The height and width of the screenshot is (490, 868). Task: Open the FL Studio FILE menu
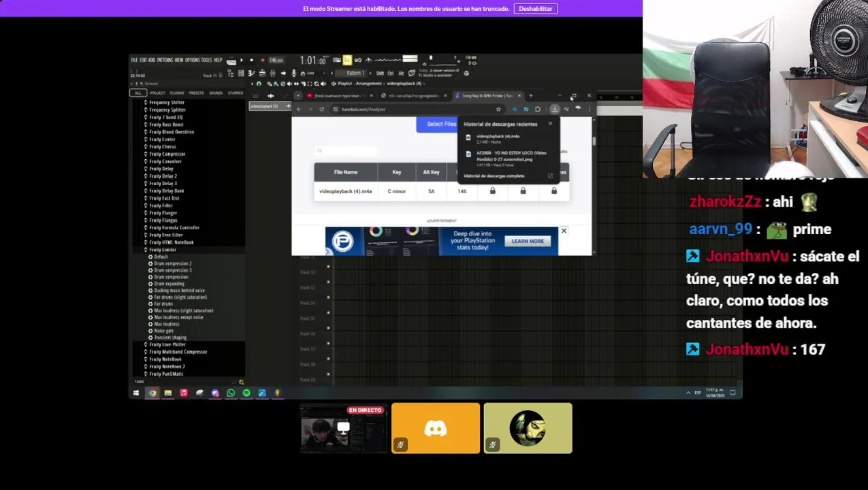(x=134, y=60)
